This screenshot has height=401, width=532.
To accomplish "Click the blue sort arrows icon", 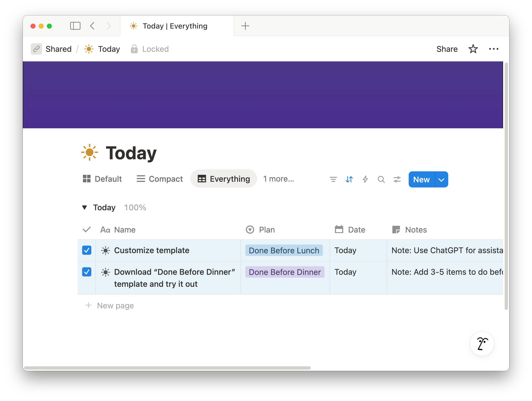I will (349, 179).
